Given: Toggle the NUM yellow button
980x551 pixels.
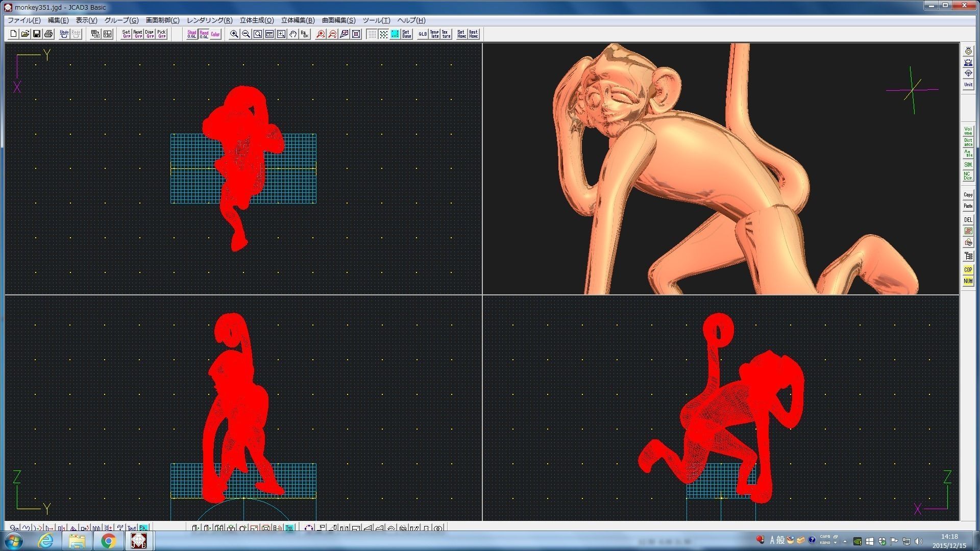Looking at the screenshot, I should 968,281.
